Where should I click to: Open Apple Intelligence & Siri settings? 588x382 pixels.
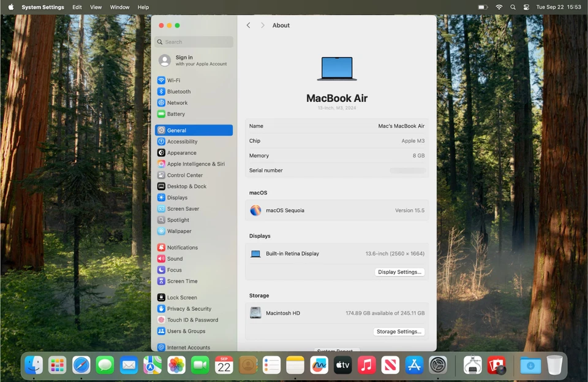tap(194, 164)
